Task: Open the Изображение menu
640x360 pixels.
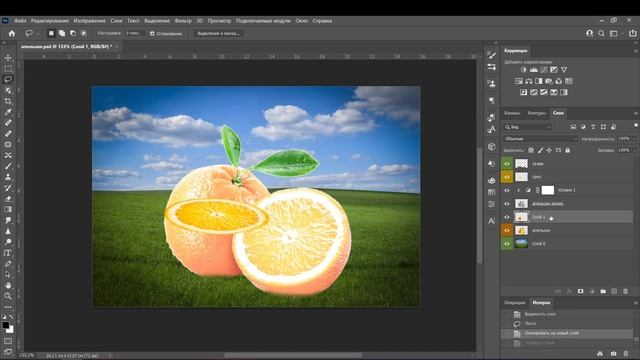Action: pos(89,21)
